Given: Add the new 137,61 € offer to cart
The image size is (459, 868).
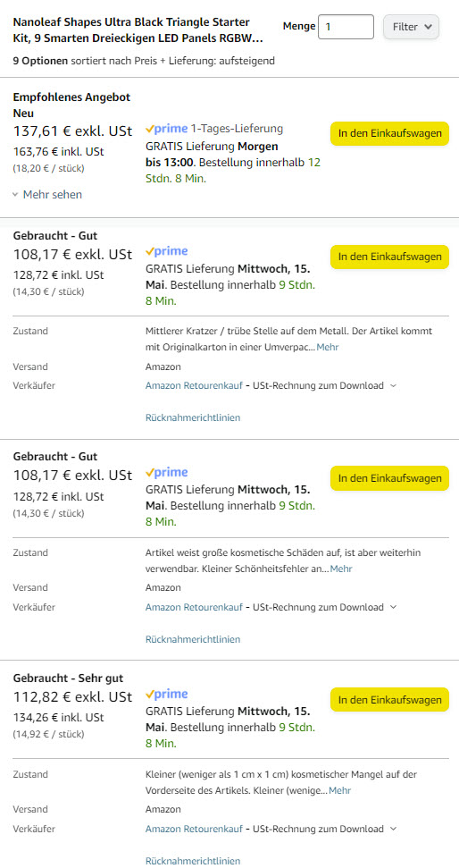Looking at the screenshot, I should (x=390, y=134).
